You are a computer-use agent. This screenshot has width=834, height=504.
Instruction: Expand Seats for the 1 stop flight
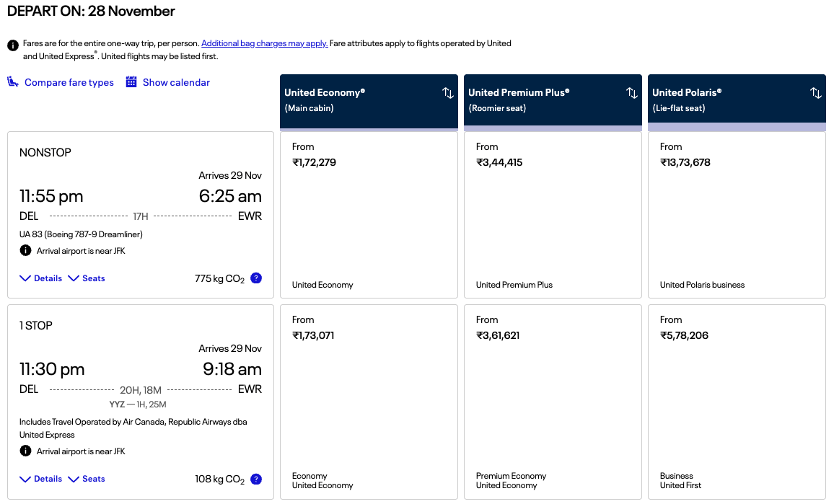[87, 479]
